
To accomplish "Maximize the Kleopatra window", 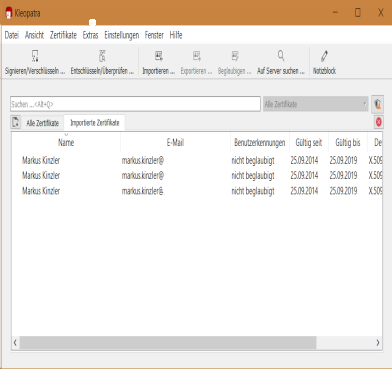I will pos(358,13).
